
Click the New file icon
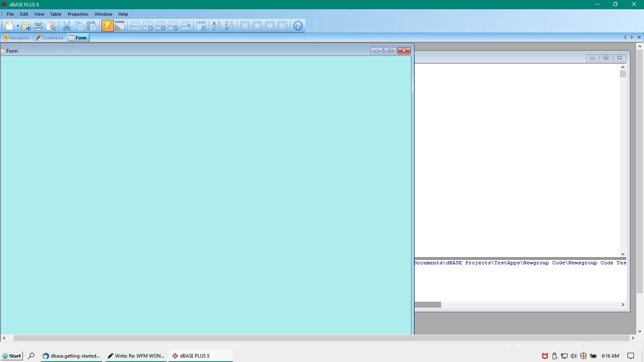pos(9,26)
